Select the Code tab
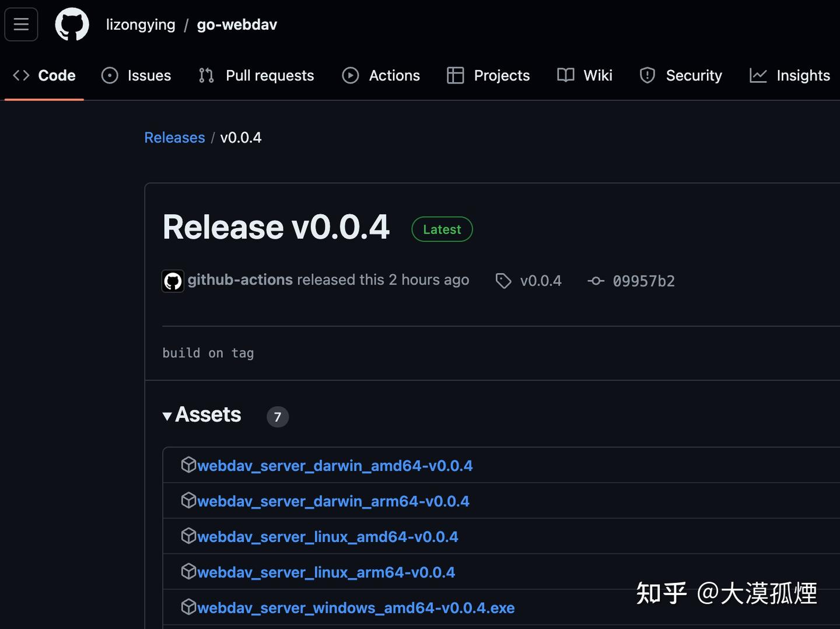 (44, 75)
